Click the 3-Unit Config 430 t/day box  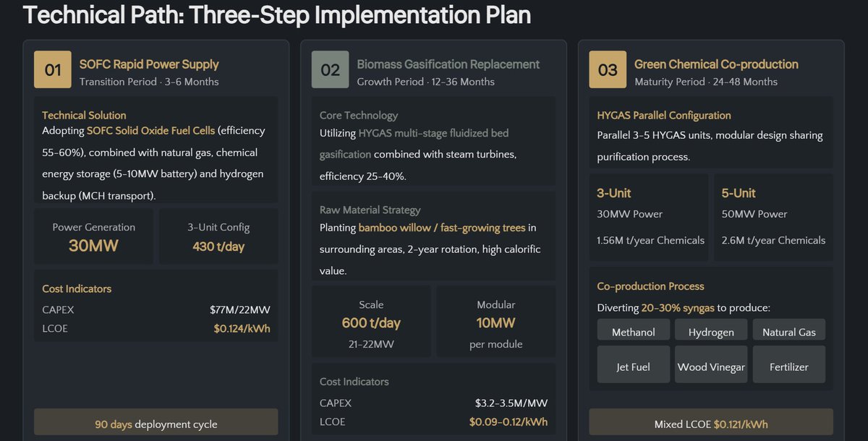pyautogui.click(x=218, y=236)
